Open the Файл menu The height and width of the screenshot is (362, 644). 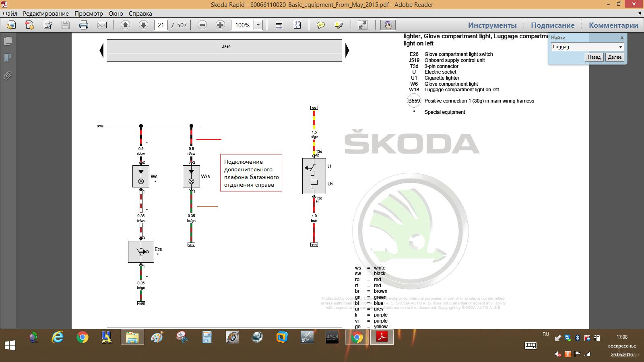tap(10, 13)
